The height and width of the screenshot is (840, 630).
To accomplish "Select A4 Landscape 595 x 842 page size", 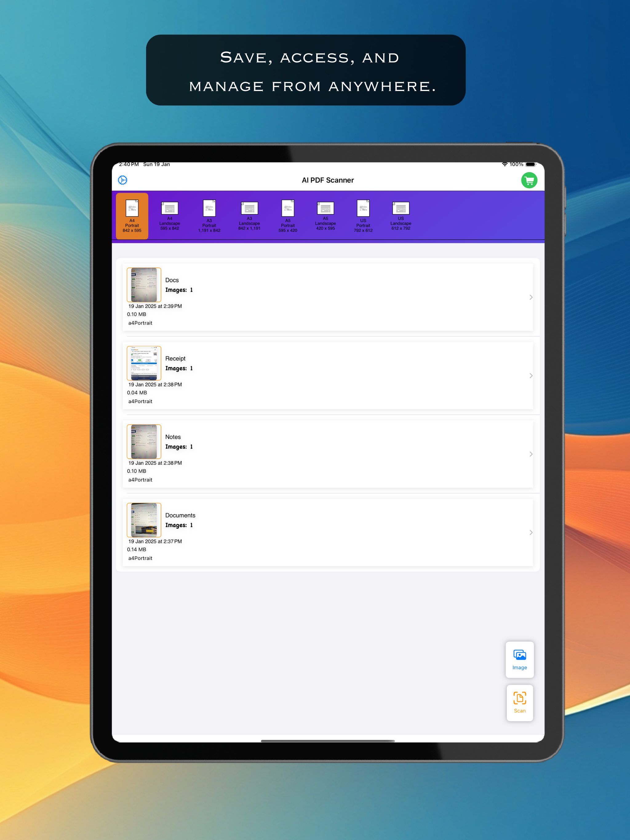I will (169, 216).
